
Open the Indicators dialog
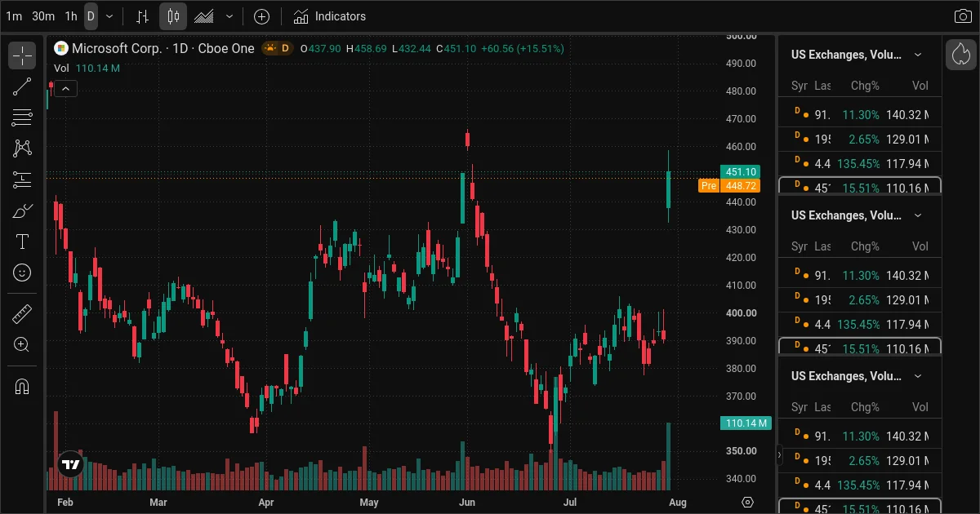(x=330, y=16)
